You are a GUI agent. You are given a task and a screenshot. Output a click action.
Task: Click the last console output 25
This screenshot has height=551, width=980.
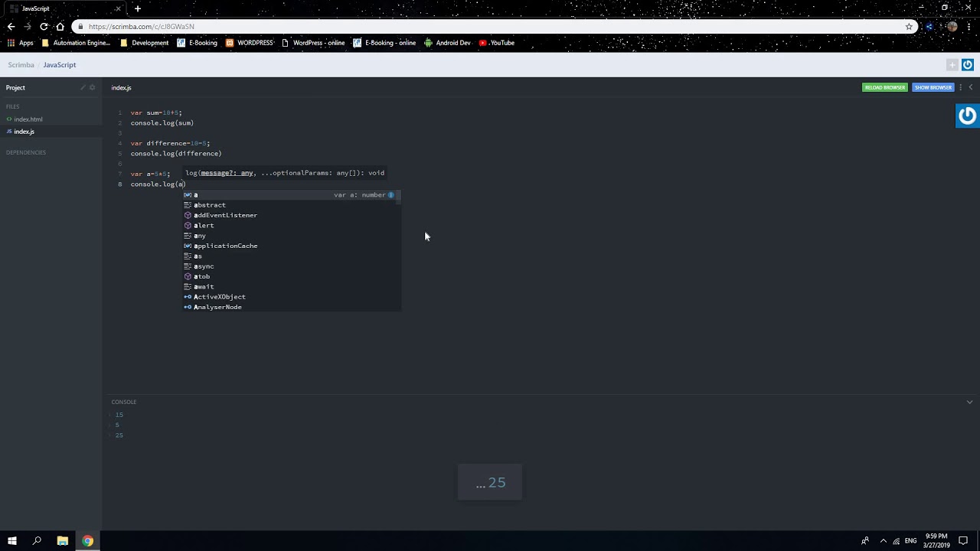(119, 435)
